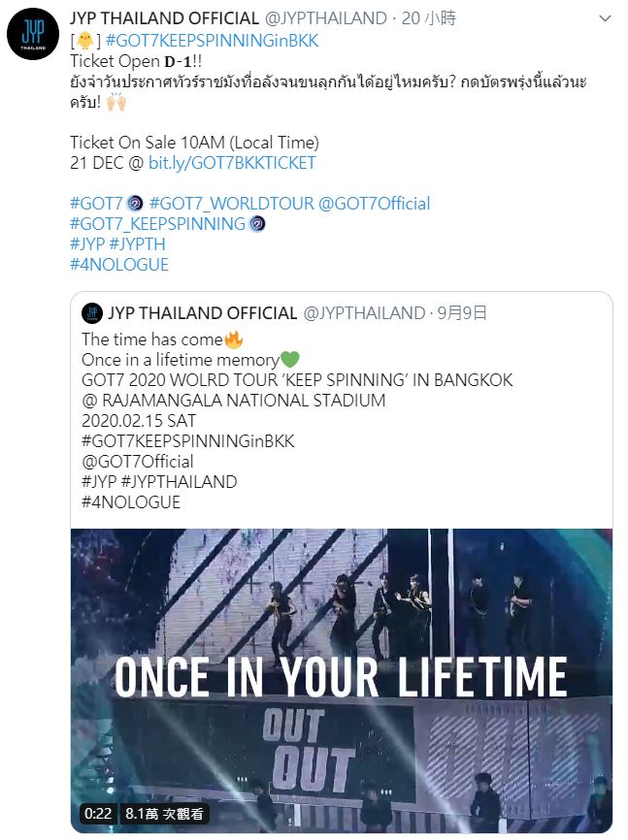Click the chick emoji at the tweet start
This screenshot has width=628, height=840.
pos(84,42)
